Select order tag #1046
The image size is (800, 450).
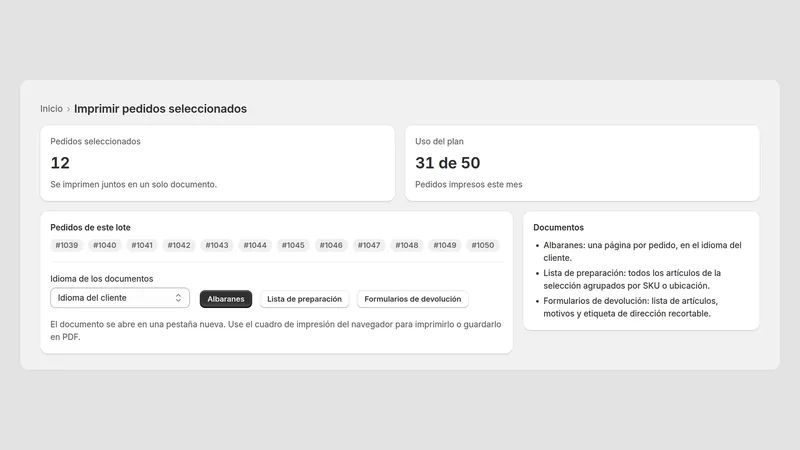pos(331,245)
